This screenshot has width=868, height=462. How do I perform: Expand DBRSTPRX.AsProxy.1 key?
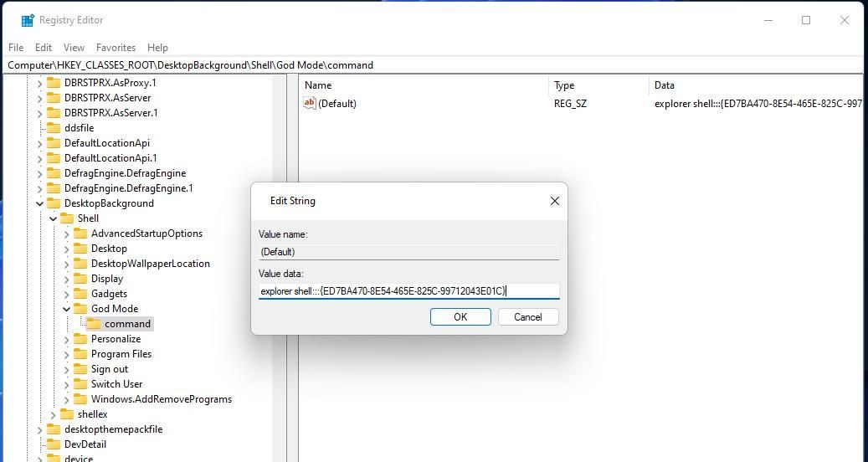[x=40, y=83]
